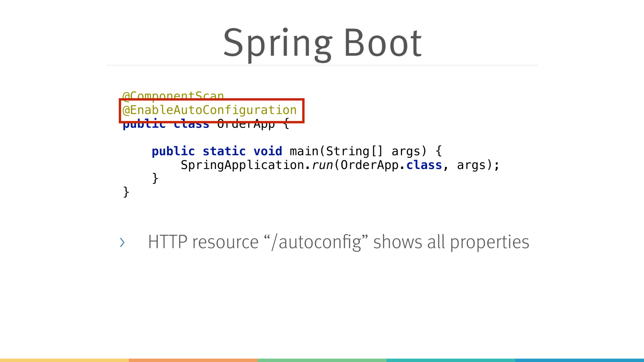Click the '/autoconfig' bullet text
The height and width of the screenshot is (362, 644).
tap(339, 242)
